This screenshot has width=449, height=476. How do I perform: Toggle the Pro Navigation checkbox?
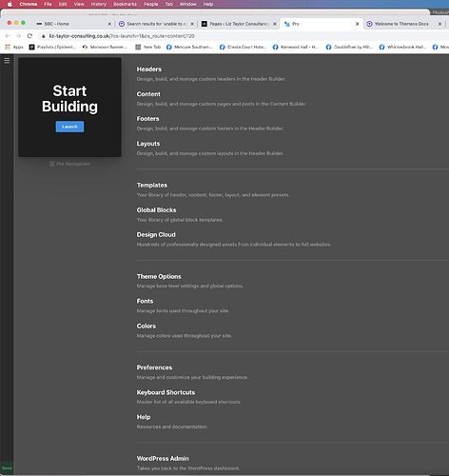[x=52, y=164]
